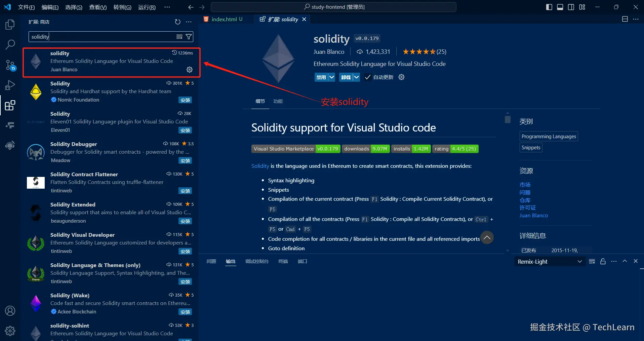Customize layout from title bar icon
The height and width of the screenshot is (341, 644).
pos(582,7)
